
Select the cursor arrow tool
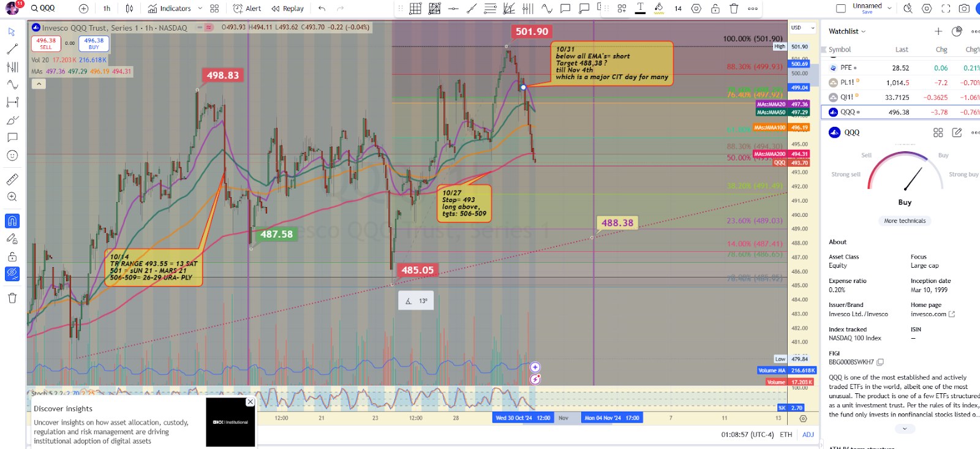pyautogui.click(x=12, y=31)
